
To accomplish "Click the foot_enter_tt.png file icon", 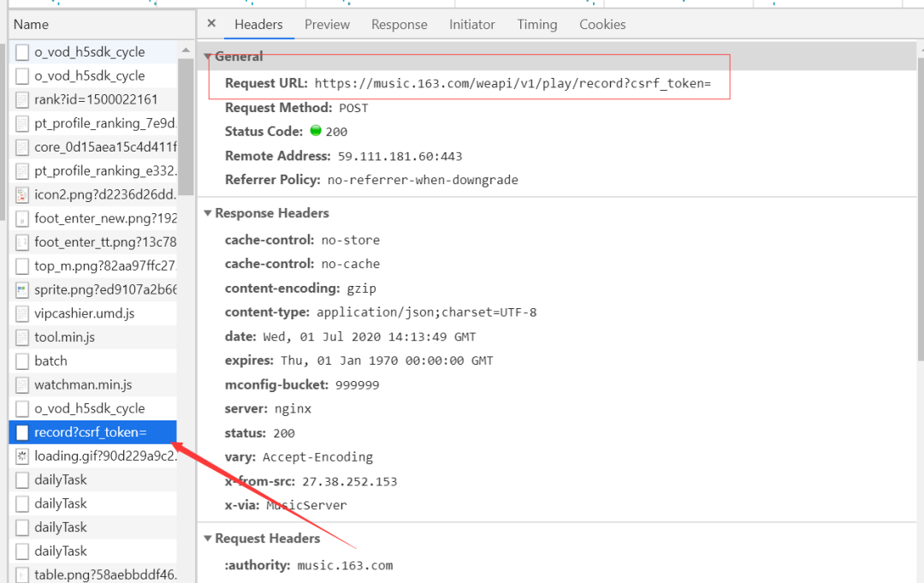I will click(x=22, y=242).
